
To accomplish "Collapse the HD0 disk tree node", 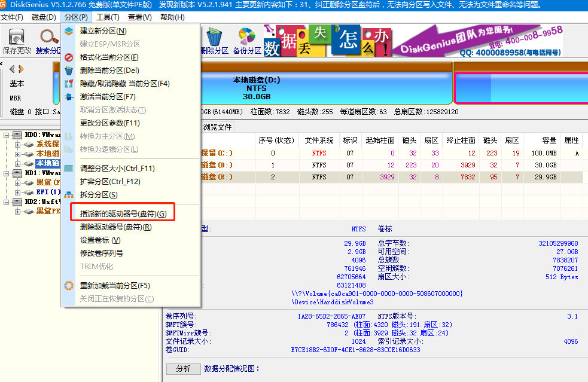I will point(6,135).
